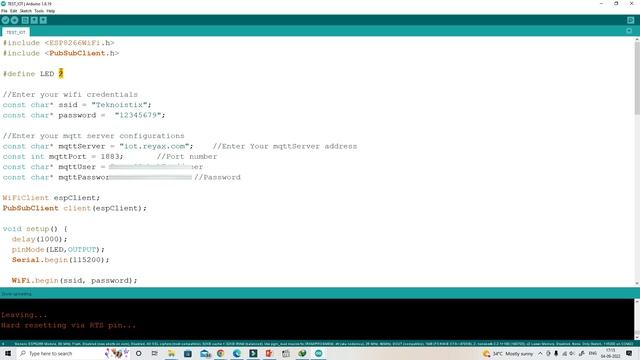Image resolution: width=640 pixels, height=360 pixels.
Task: Click the ESP8266WiFi.h include text
Action: [80, 43]
